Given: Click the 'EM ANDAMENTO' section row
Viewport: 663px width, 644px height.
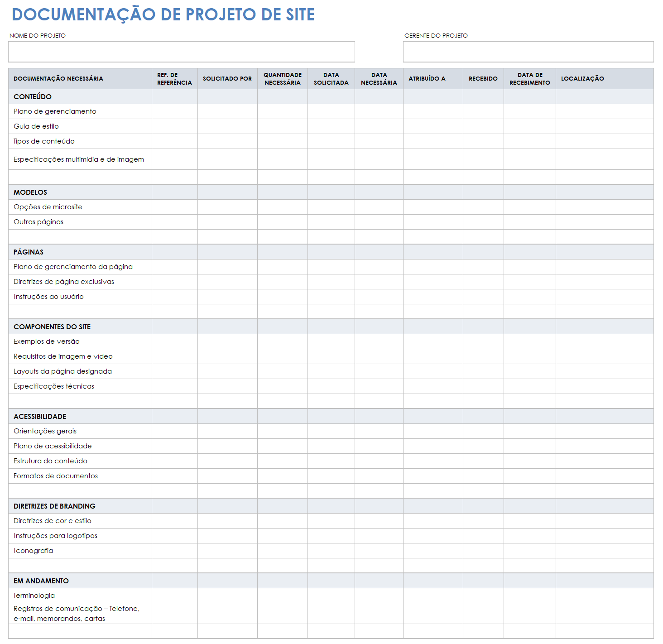Looking at the screenshot, I should 331,581.
